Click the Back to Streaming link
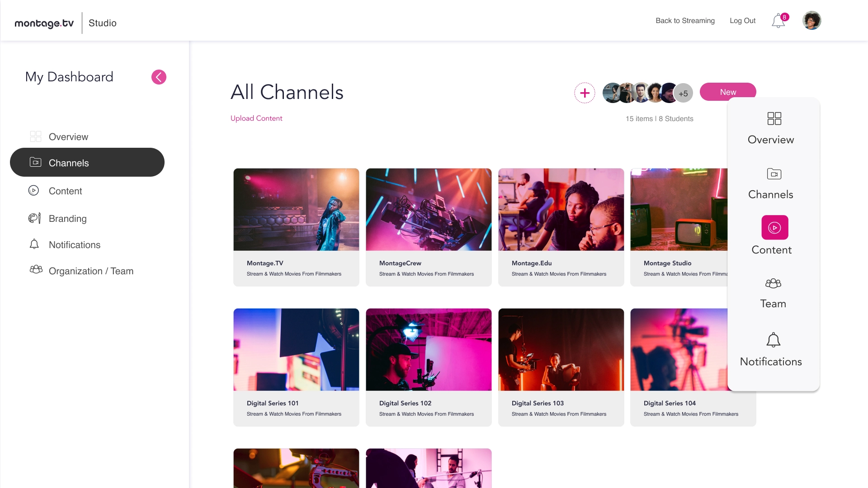Viewport: 868px width, 488px height. (x=685, y=21)
